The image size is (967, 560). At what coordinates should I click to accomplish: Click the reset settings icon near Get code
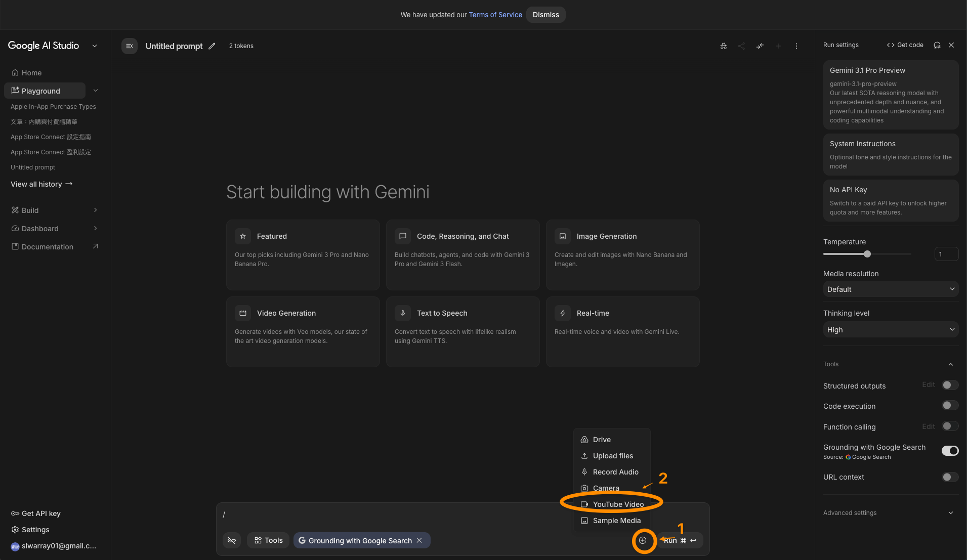click(937, 45)
